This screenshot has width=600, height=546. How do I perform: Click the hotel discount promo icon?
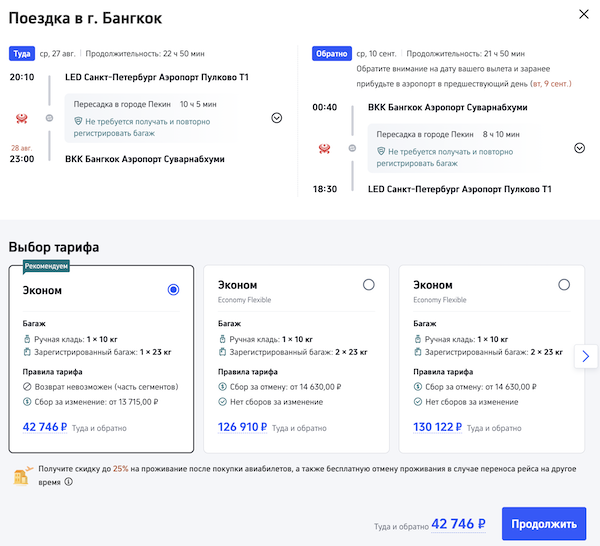[x=21, y=475]
